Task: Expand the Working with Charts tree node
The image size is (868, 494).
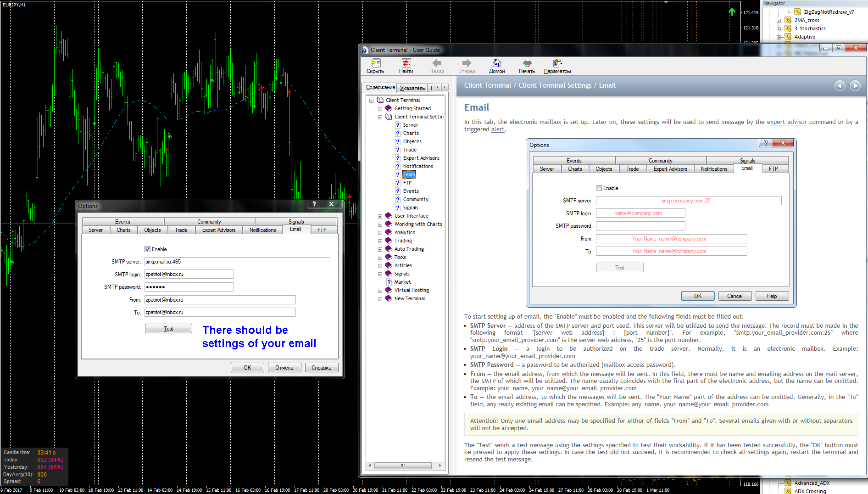Action: pos(380,225)
